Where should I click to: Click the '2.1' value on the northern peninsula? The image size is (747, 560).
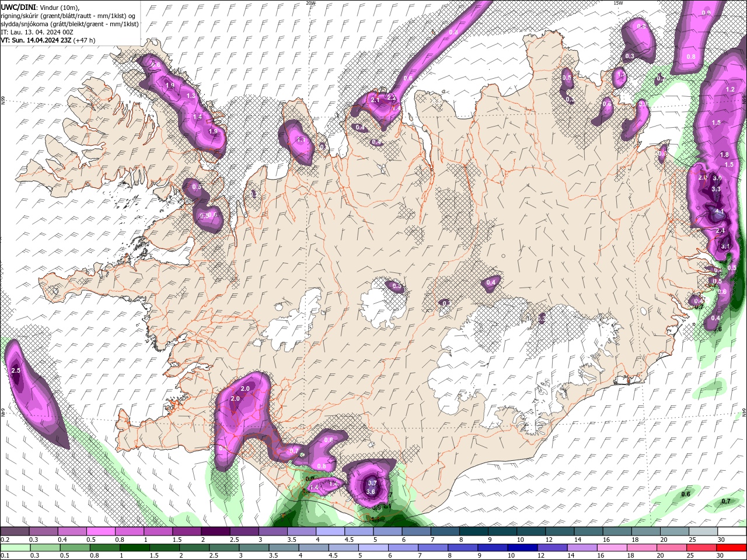coord(375,100)
